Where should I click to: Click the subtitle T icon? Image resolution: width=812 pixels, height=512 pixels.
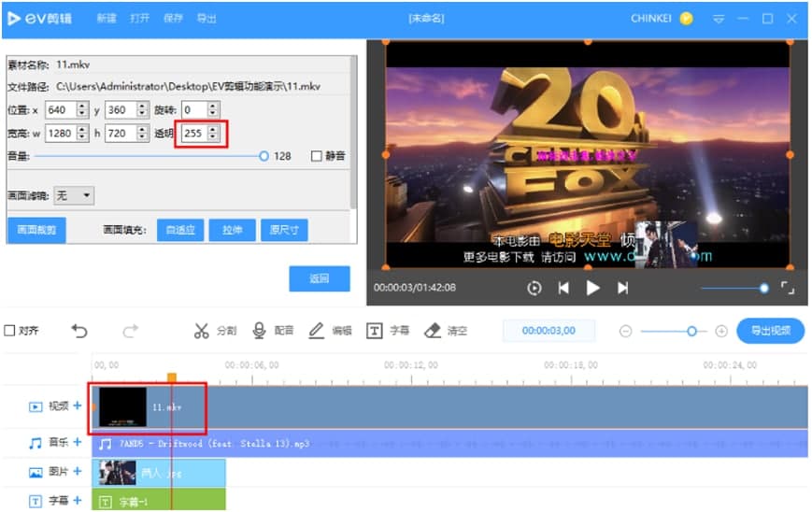373,331
